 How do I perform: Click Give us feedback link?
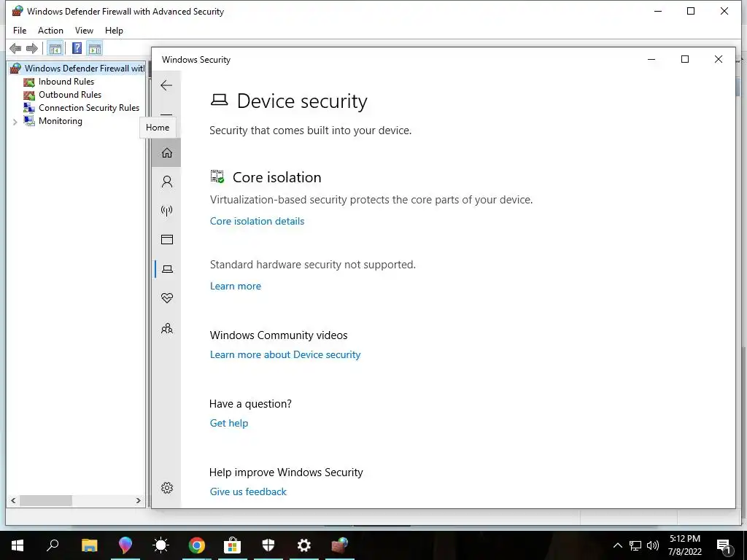(248, 492)
